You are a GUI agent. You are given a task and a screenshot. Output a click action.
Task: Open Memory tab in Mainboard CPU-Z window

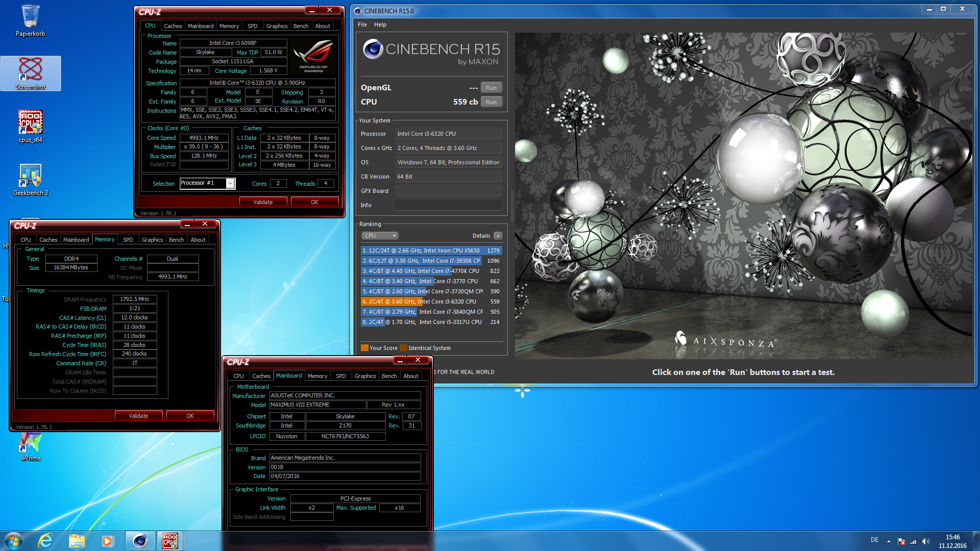tap(317, 376)
